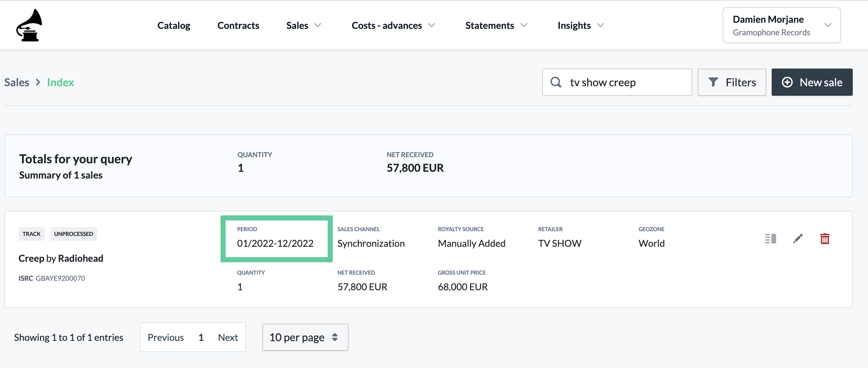Open the Damien Morjane account dropdown

click(x=782, y=25)
